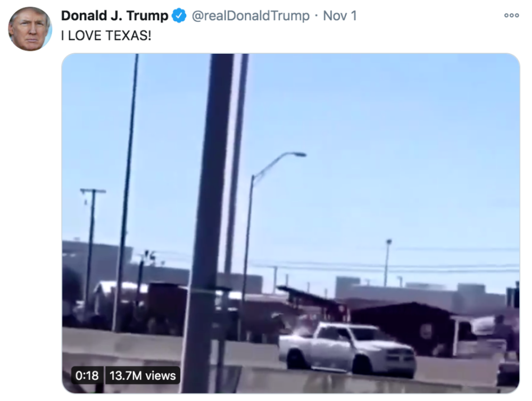
Task: Open Donald J. Trump's profile picture
Action: tap(30, 29)
